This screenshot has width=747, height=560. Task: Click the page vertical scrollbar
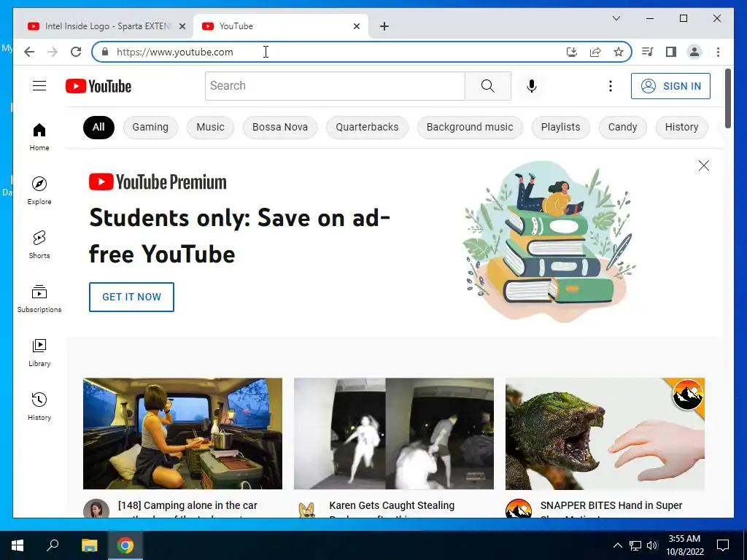[728, 98]
